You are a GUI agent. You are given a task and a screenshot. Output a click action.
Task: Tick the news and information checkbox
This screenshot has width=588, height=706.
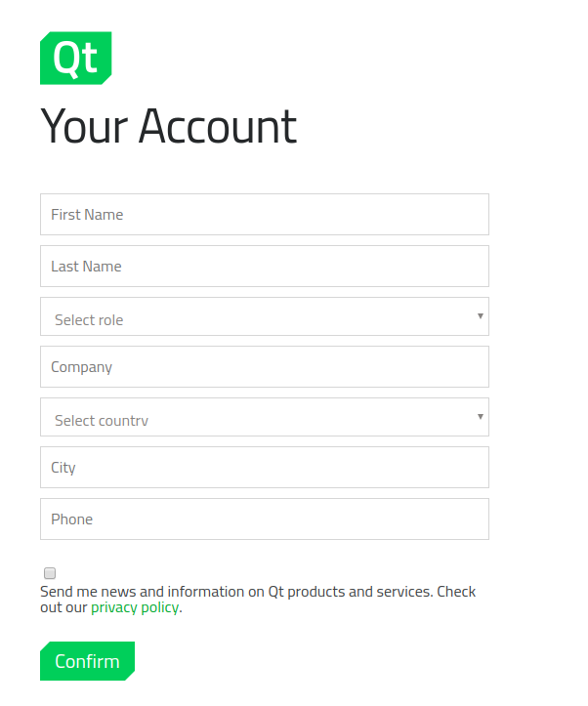(x=50, y=573)
